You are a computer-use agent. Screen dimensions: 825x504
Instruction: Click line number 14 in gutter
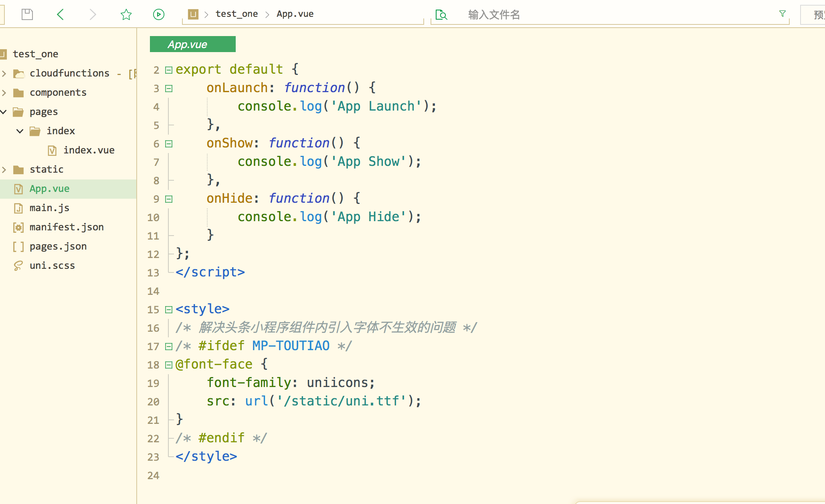pyautogui.click(x=153, y=291)
